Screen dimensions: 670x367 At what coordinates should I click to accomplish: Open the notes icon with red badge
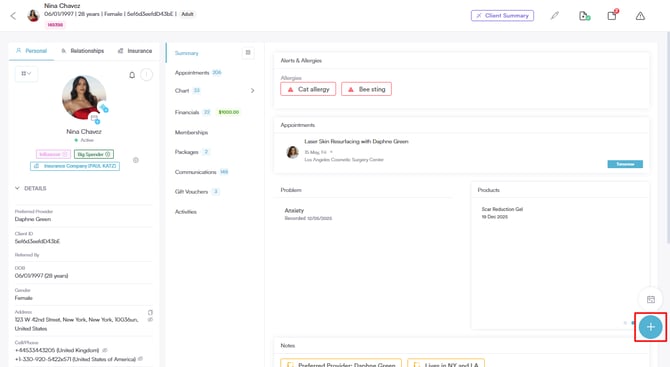(612, 15)
